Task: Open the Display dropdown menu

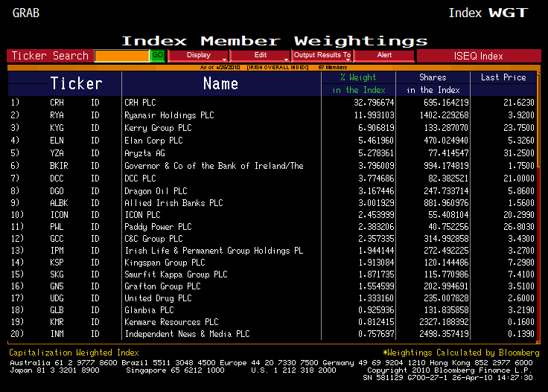Action: pos(198,56)
